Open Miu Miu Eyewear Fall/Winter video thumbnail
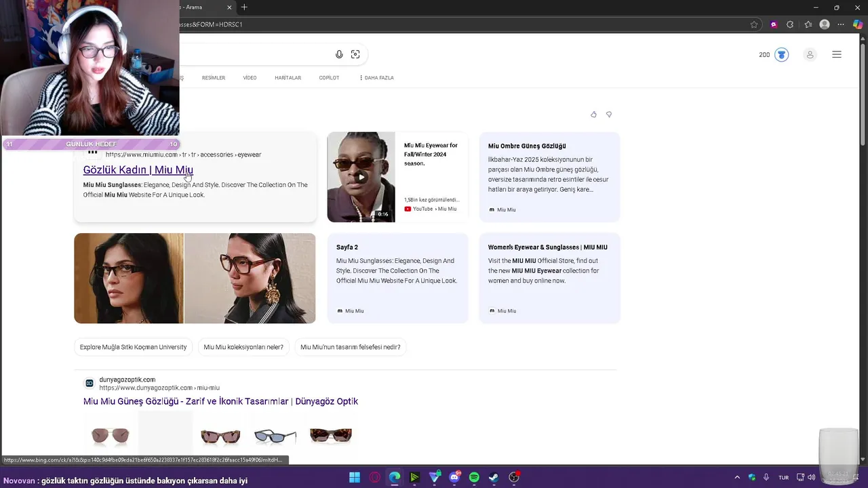 [x=361, y=177]
